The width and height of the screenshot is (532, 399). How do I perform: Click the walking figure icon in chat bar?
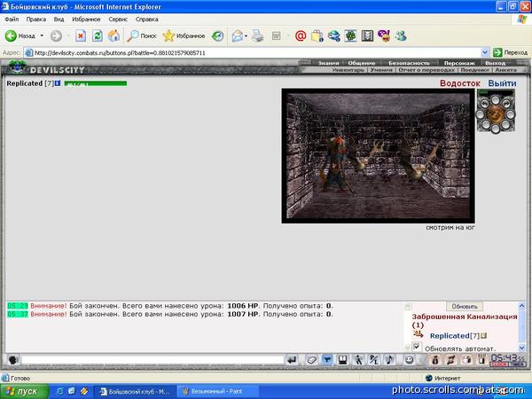click(x=358, y=360)
